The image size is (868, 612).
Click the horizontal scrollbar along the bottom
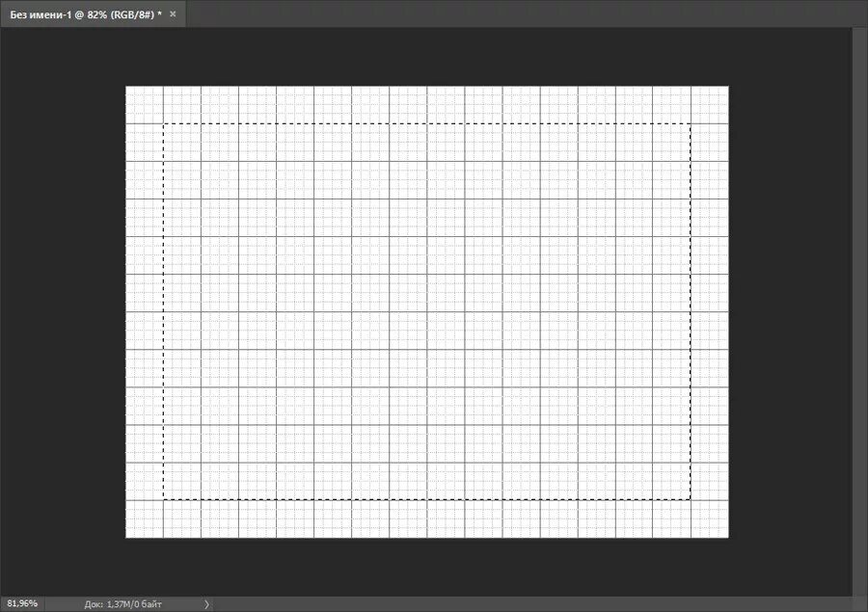532,604
